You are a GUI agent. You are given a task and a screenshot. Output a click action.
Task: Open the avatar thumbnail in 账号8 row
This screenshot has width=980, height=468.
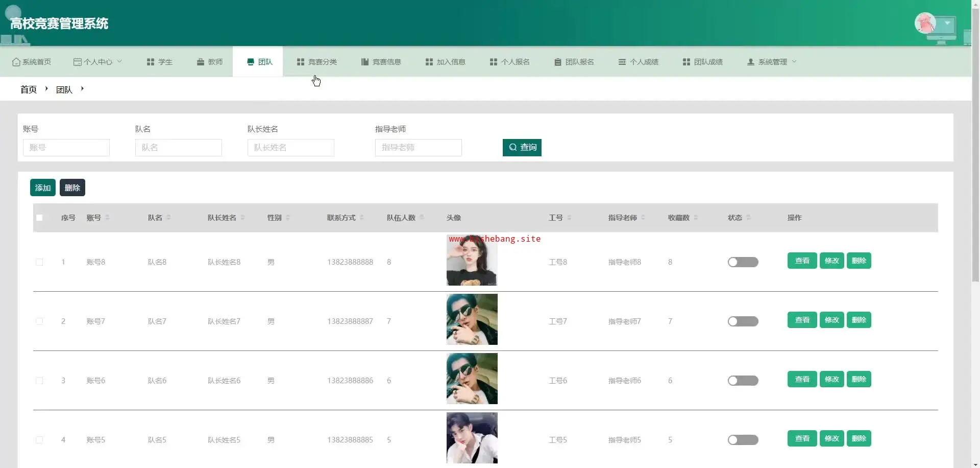[x=472, y=260]
